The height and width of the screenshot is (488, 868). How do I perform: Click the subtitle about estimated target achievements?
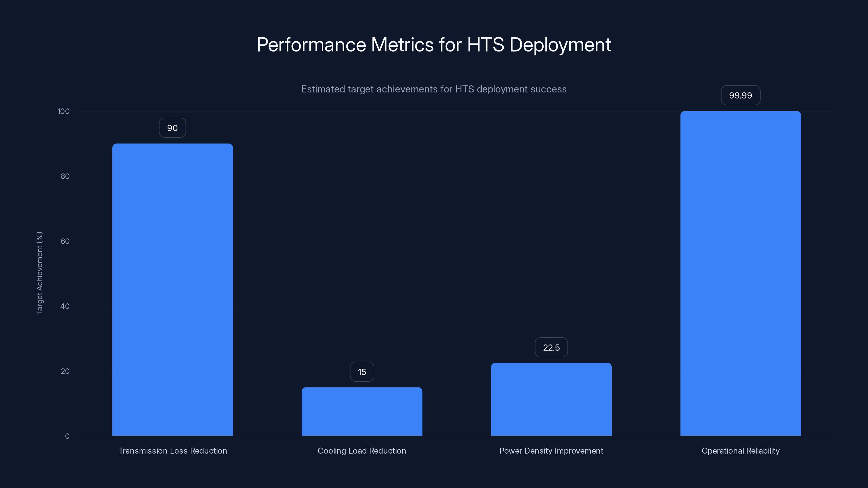tap(434, 89)
